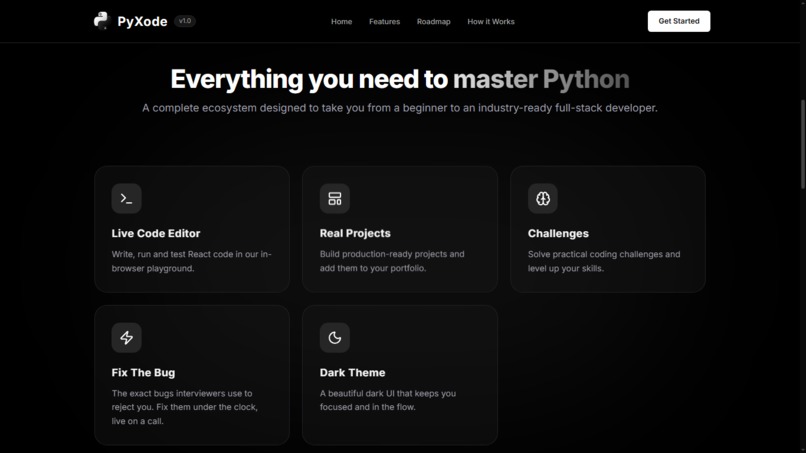Click the Real Projects card title
The image size is (806, 453).
click(x=355, y=233)
